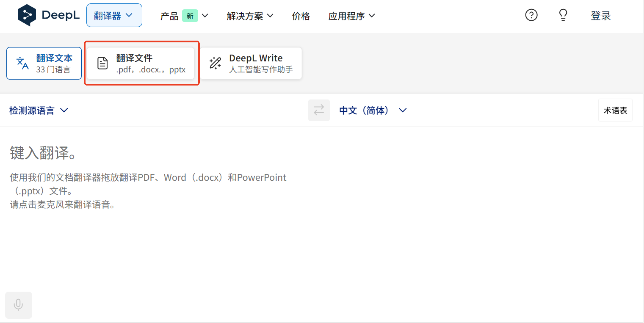Image resolution: width=644 pixels, height=323 pixels.
Task: Open the 翻译器 dropdown
Action: point(114,16)
